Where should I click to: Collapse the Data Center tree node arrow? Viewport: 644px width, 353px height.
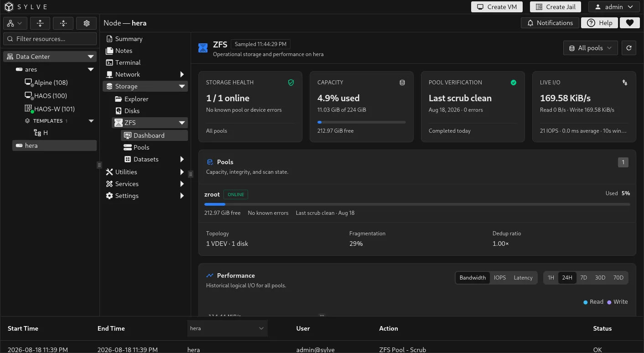coord(91,57)
